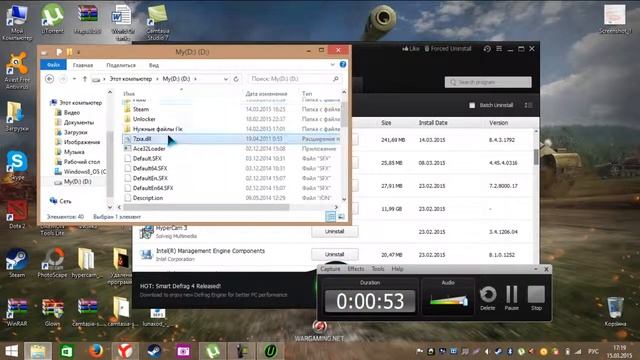Switch Explorer to large icons view
This screenshot has height=360, width=640.
341,217
